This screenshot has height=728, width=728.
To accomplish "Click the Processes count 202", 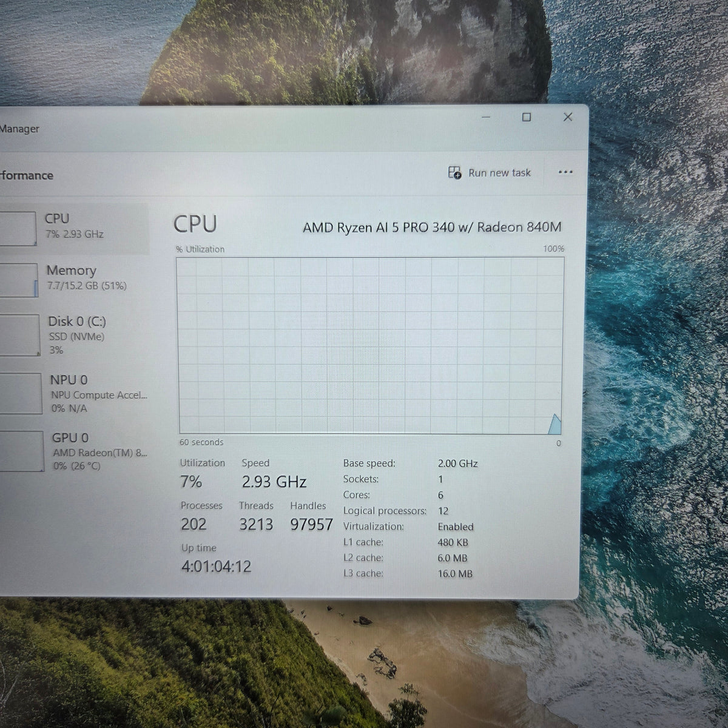I will [x=194, y=524].
